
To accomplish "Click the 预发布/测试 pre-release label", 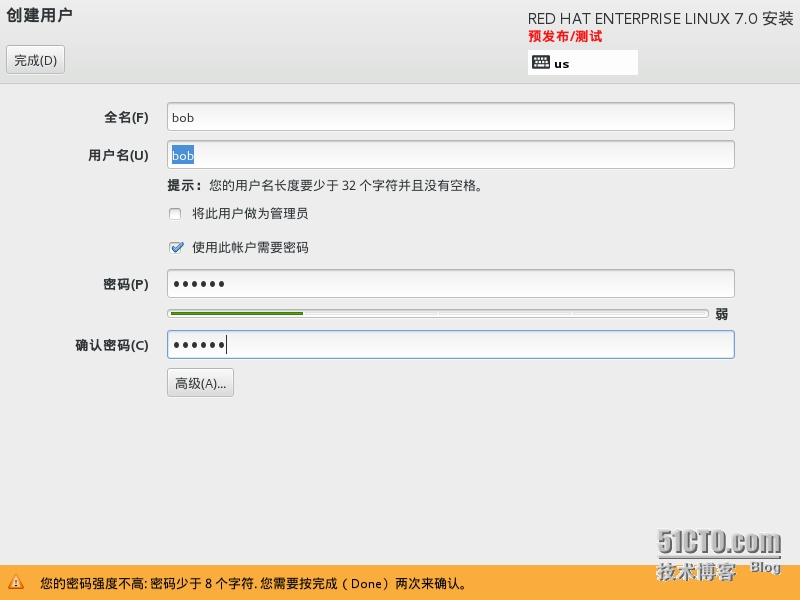I will coord(565,36).
